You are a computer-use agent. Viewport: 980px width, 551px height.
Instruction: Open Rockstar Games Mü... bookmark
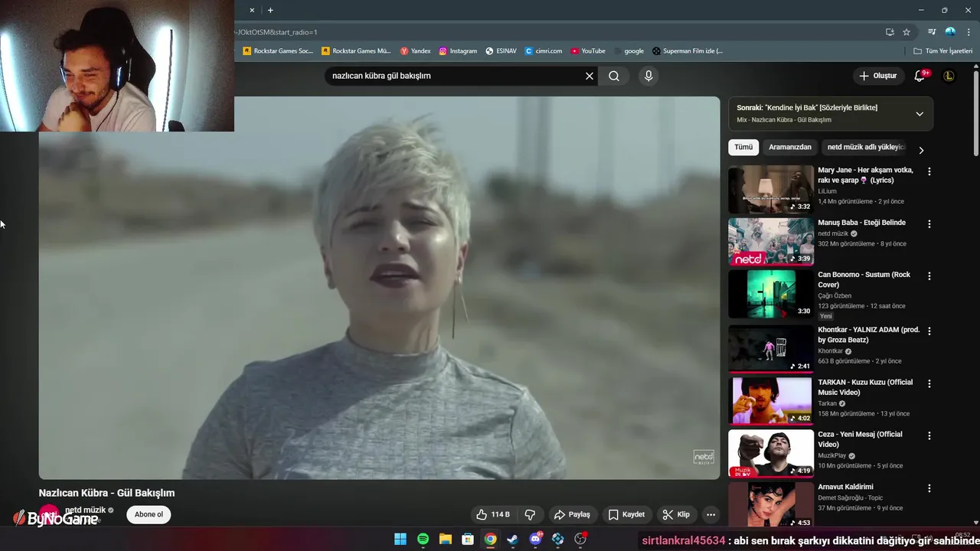(x=356, y=51)
